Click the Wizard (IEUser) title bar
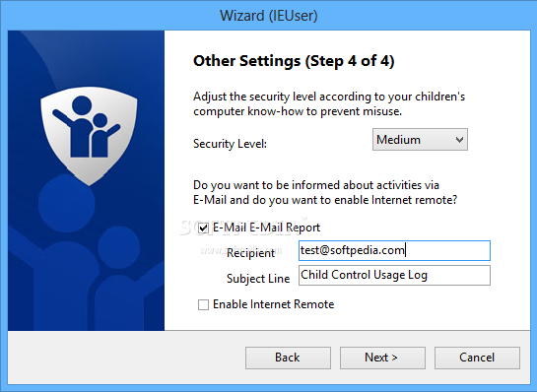The height and width of the screenshot is (392, 537). (268, 16)
